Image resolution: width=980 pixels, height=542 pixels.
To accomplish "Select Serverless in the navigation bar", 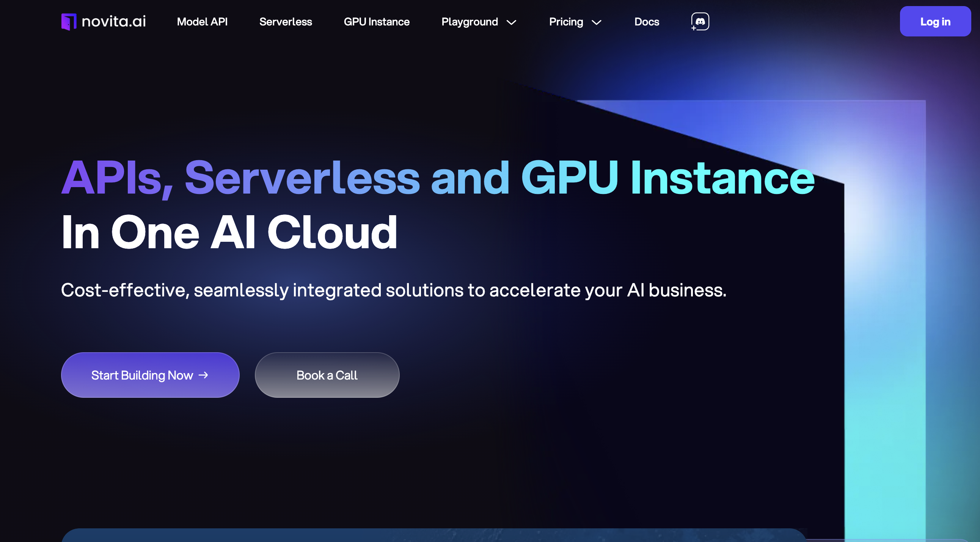I will coord(285,22).
